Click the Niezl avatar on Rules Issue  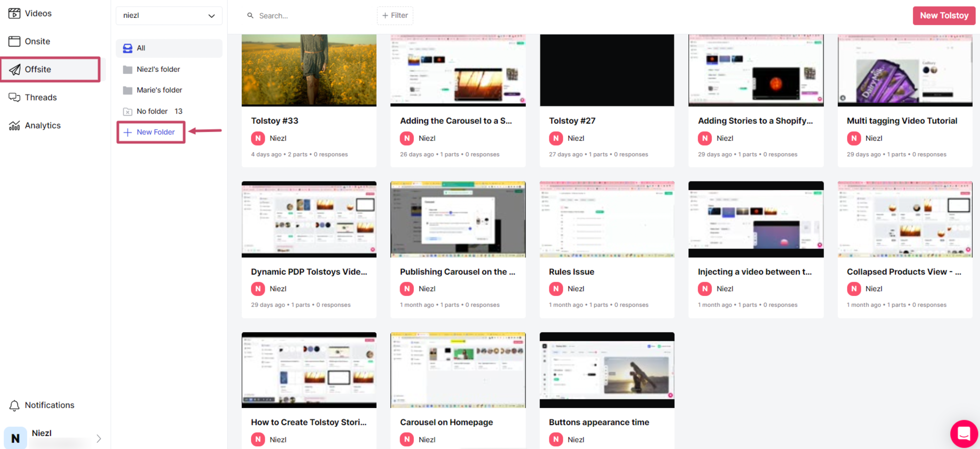pyautogui.click(x=556, y=289)
